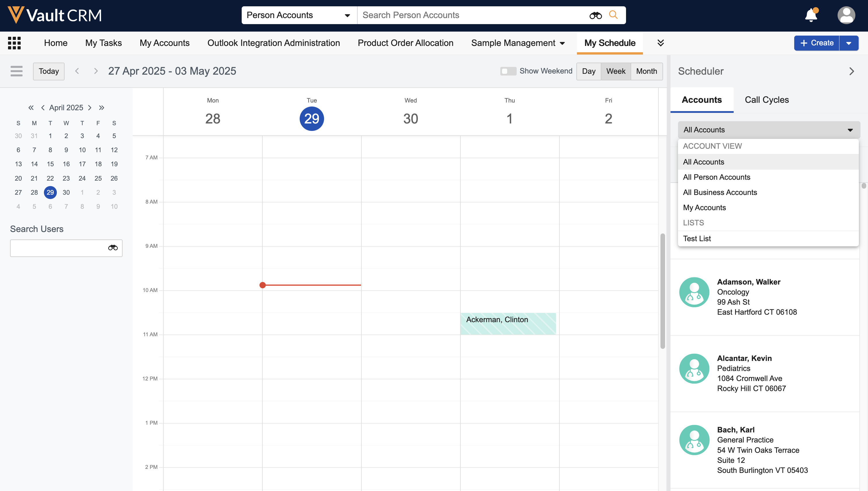The image size is (868, 491).
Task: Show more navigation tabs chevron
Action: pyautogui.click(x=661, y=43)
